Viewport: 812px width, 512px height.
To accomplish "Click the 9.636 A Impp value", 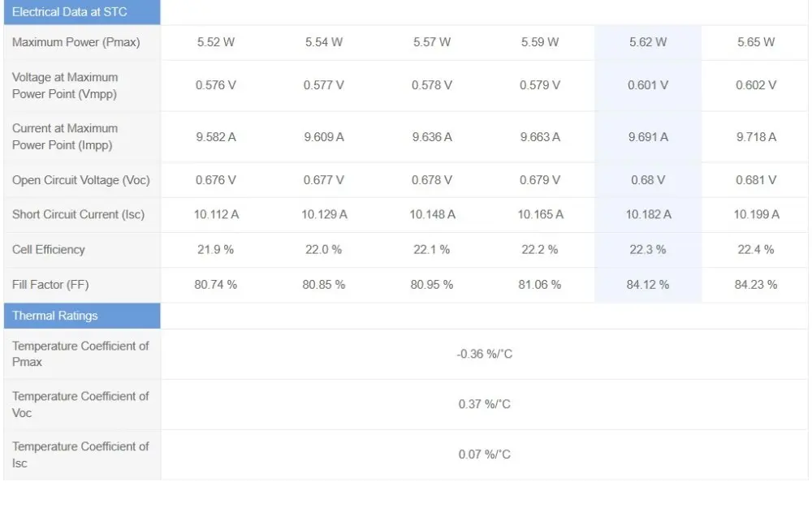I will (x=432, y=137).
